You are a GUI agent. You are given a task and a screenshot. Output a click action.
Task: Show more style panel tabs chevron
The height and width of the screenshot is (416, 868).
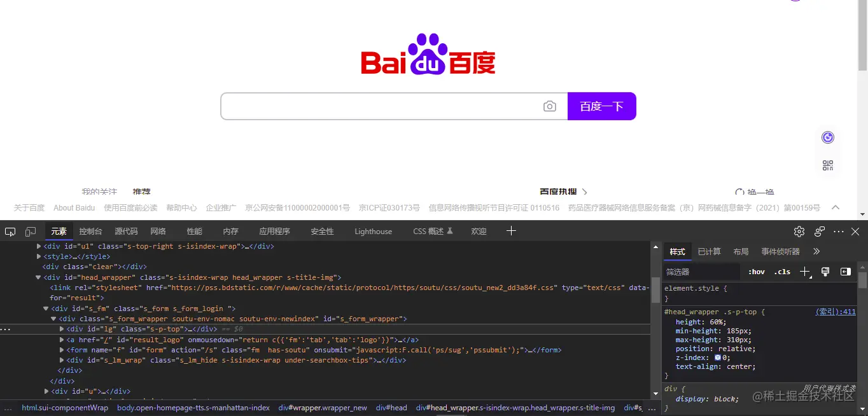816,251
